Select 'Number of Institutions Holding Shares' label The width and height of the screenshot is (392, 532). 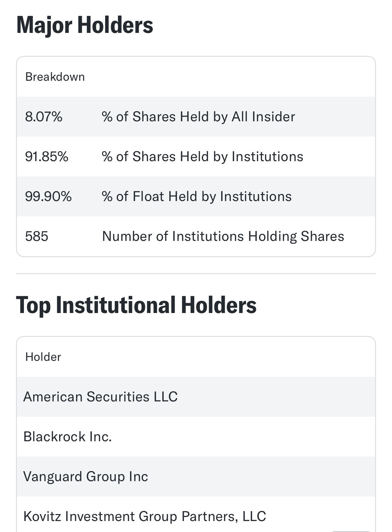click(223, 236)
